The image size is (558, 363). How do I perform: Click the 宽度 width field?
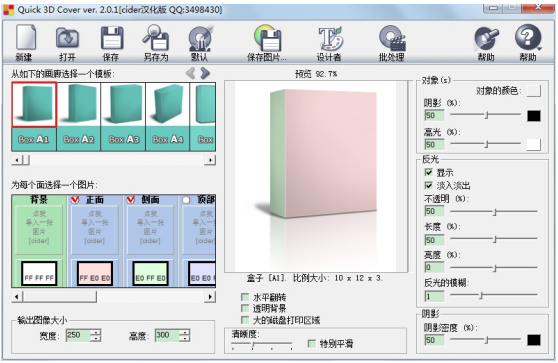point(78,335)
